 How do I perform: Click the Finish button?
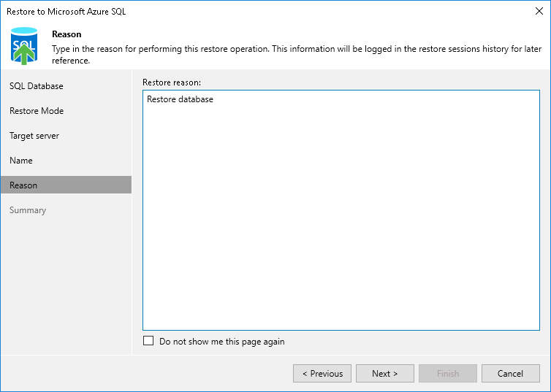click(448, 374)
